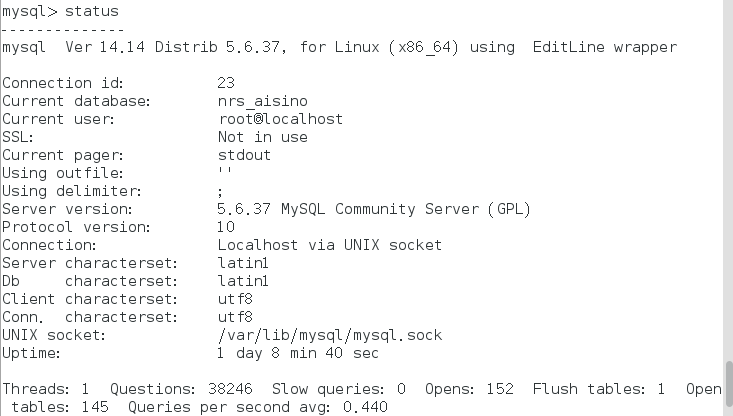Click 'Localhost via UNIX socket' text
This screenshot has height=416, width=733.
(x=330, y=245)
